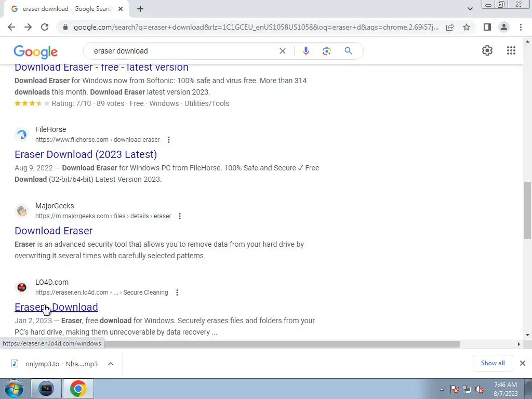The image size is (532, 399).
Task: Open a new browser tab
Action: 140,9
